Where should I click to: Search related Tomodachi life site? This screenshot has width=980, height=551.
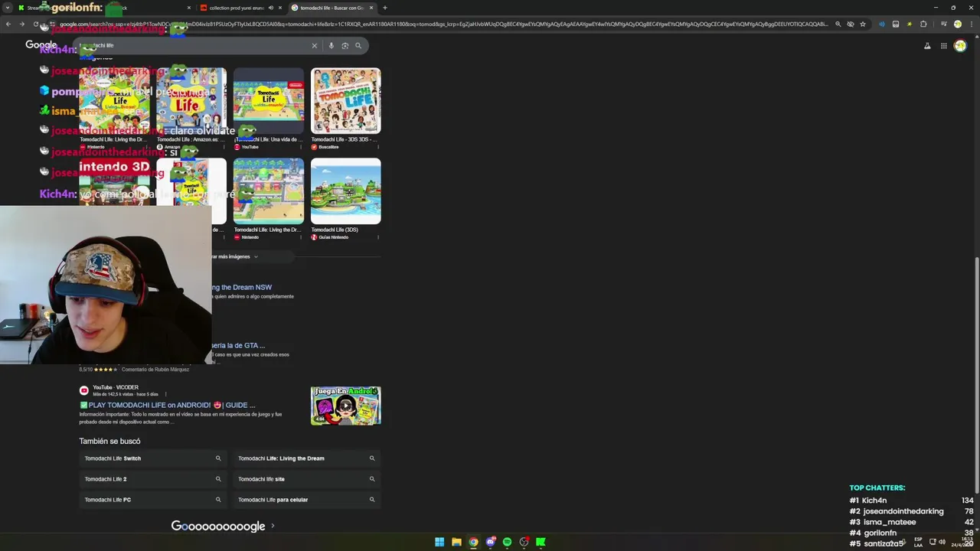[306, 479]
